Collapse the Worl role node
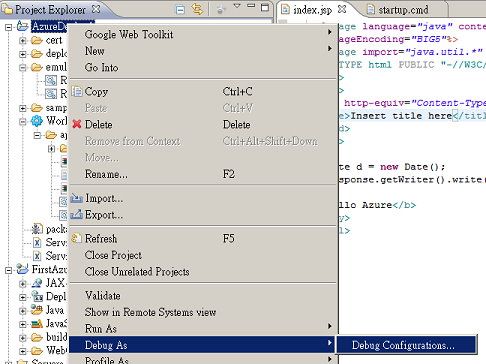486x364 pixels. [x=23, y=121]
